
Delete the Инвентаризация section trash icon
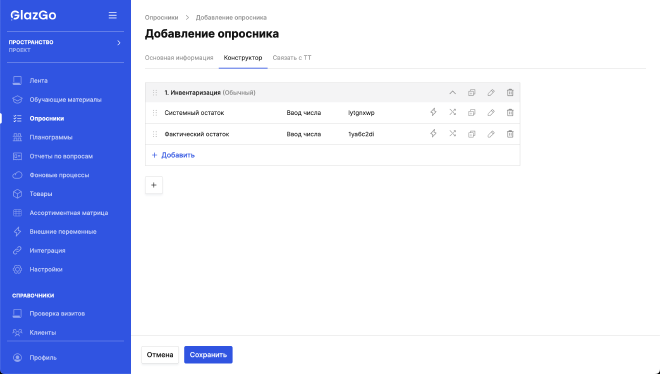(x=510, y=93)
